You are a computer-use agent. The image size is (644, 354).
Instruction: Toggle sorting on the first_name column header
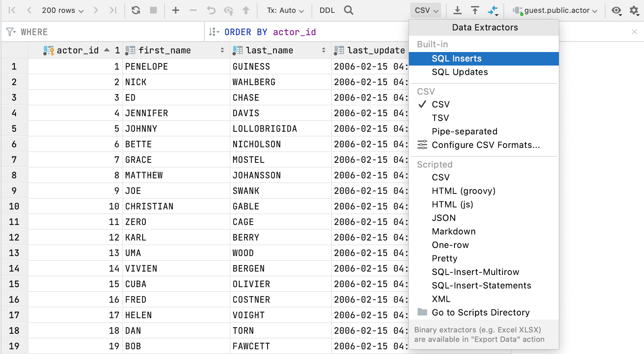222,50
